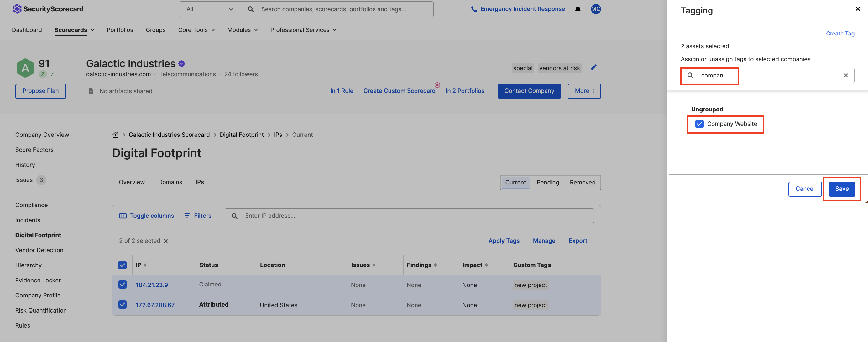Sort by the Issues column arrows

374,265
